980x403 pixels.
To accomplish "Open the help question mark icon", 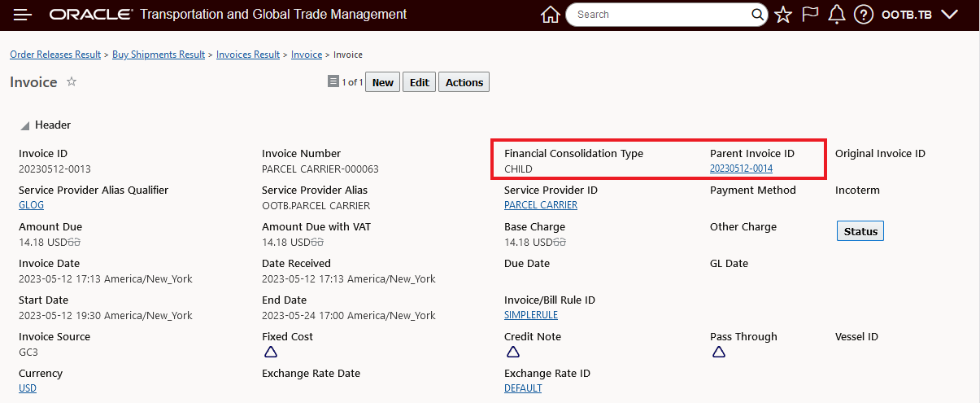I will click(864, 15).
